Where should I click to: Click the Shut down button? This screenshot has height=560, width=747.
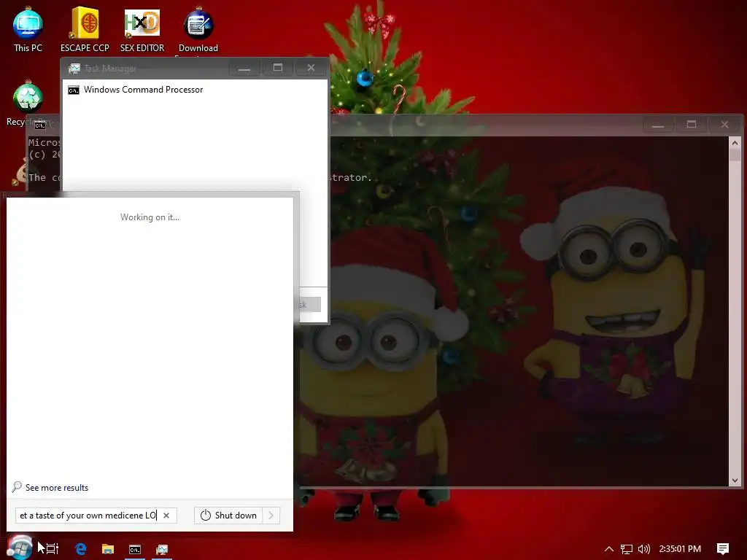(x=228, y=516)
